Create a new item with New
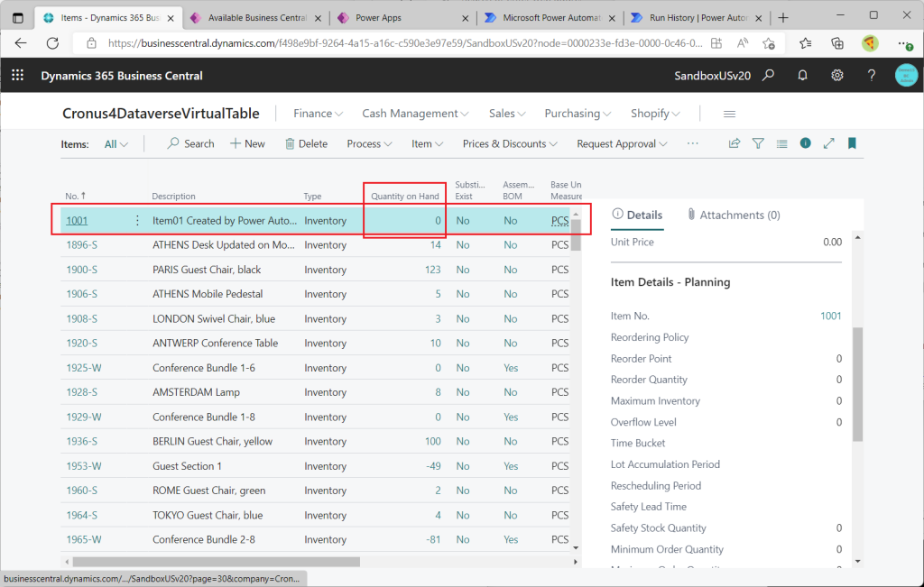 click(x=247, y=143)
